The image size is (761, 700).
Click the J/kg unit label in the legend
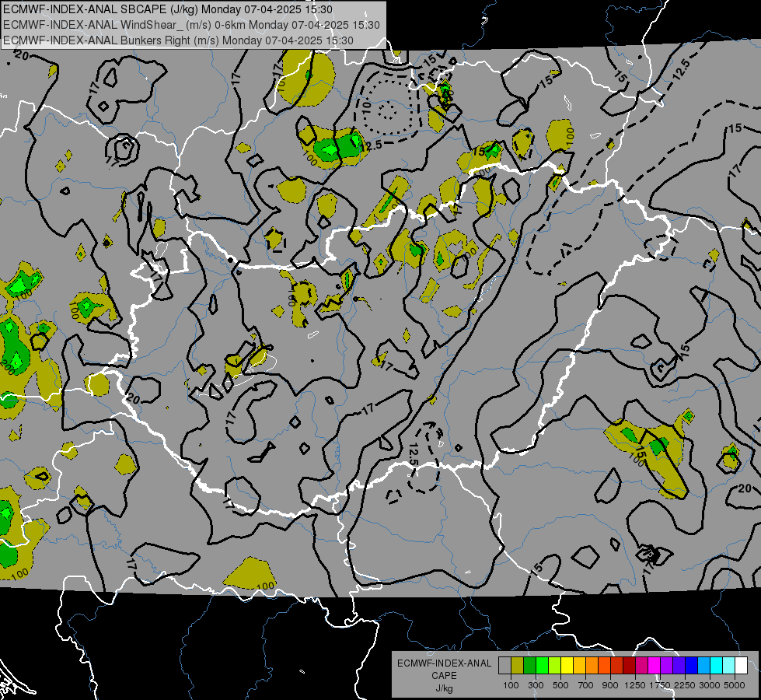click(444, 688)
